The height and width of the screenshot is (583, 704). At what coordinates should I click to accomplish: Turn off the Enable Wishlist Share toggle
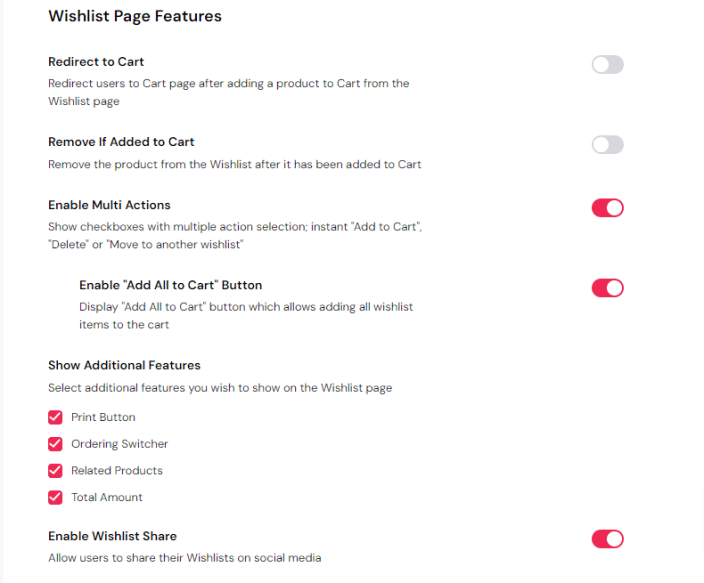(607, 539)
